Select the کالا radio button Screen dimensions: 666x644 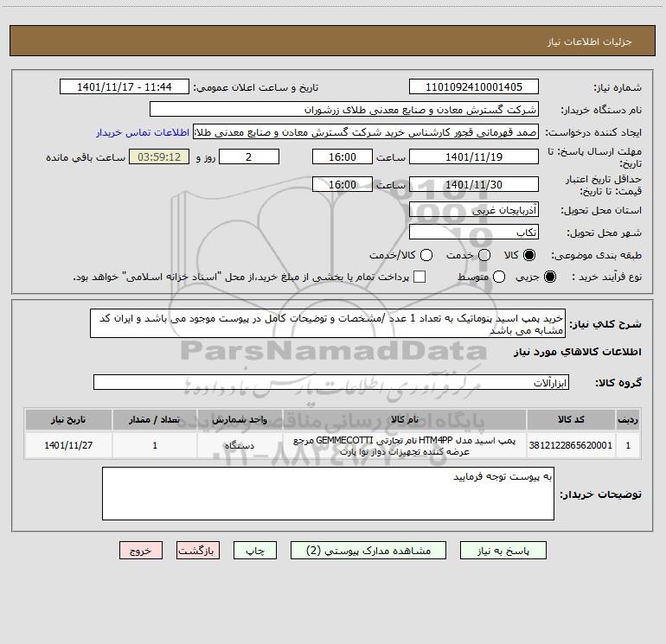click(x=529, y=255)
